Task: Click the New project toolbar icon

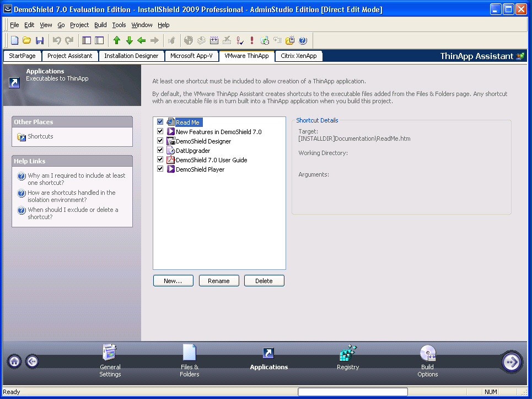Action: coord(15,40)
